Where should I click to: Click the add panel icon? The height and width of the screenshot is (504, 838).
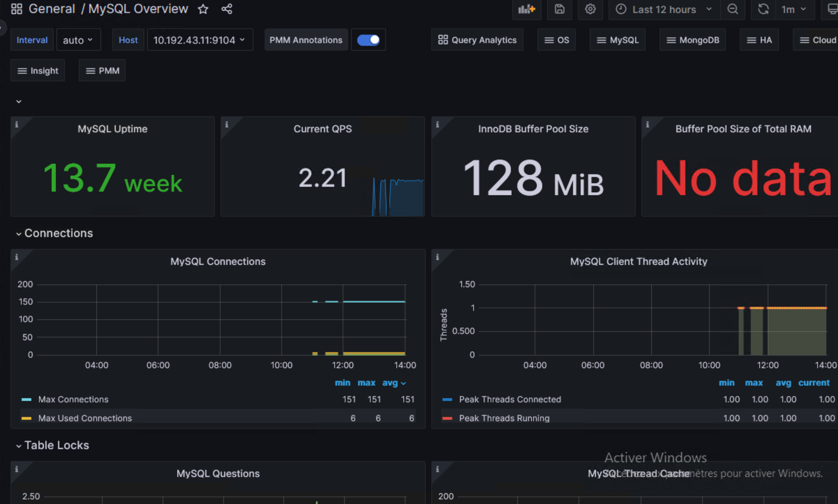[x=526, y=9]
